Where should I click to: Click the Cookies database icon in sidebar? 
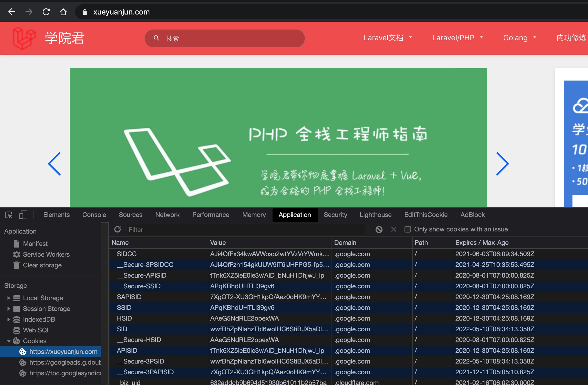click(17, 341)
